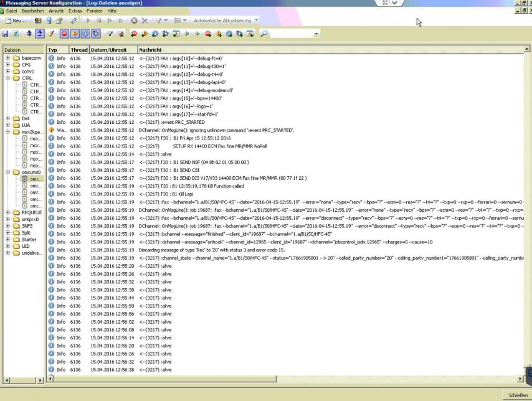Click the brush clear-log icon
This screenshot has width=532, height=401.
[51, 34]
